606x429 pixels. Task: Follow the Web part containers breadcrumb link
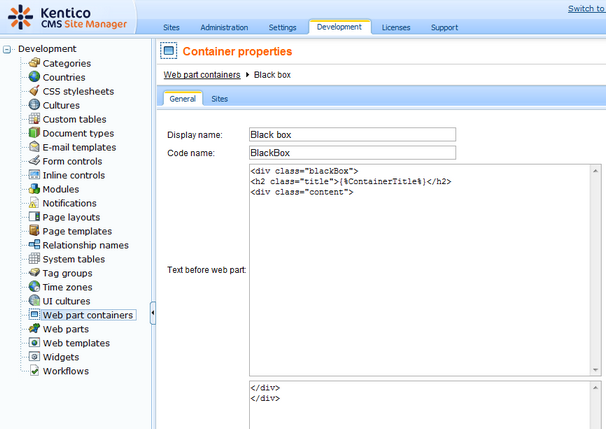(x=201, y=75)
